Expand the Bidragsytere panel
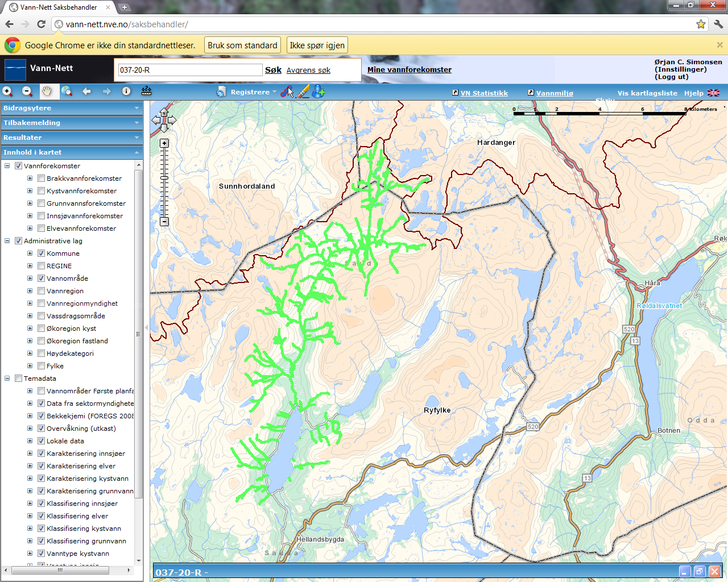The height and width of the screenshot is (582, 728). (72, 108)
